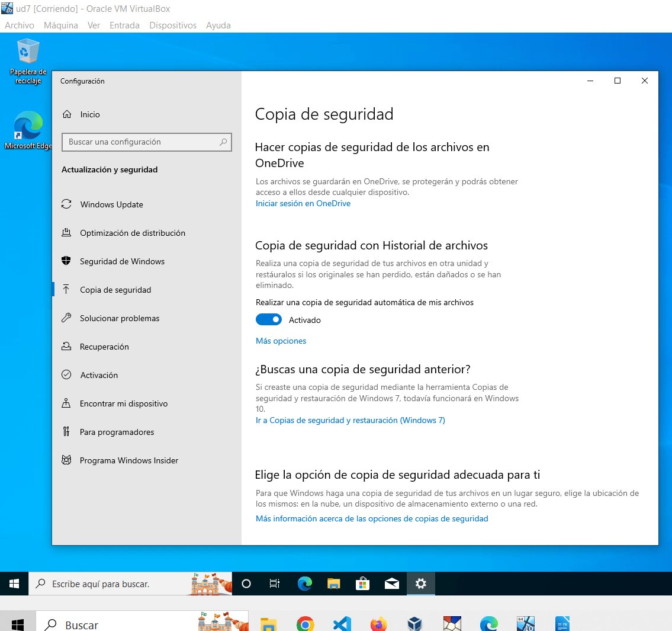Click the Inicio home icon

click(x=67, y=114)
